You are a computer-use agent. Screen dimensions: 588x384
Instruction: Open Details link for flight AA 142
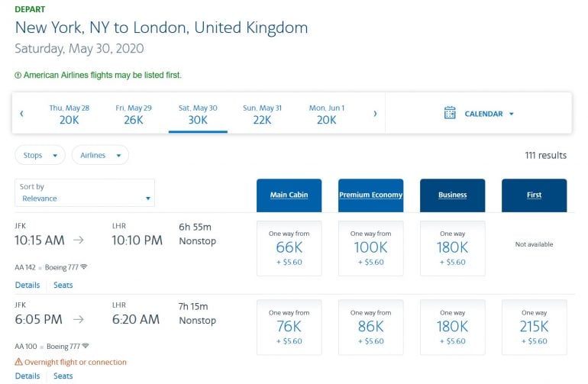pos(27,285)
